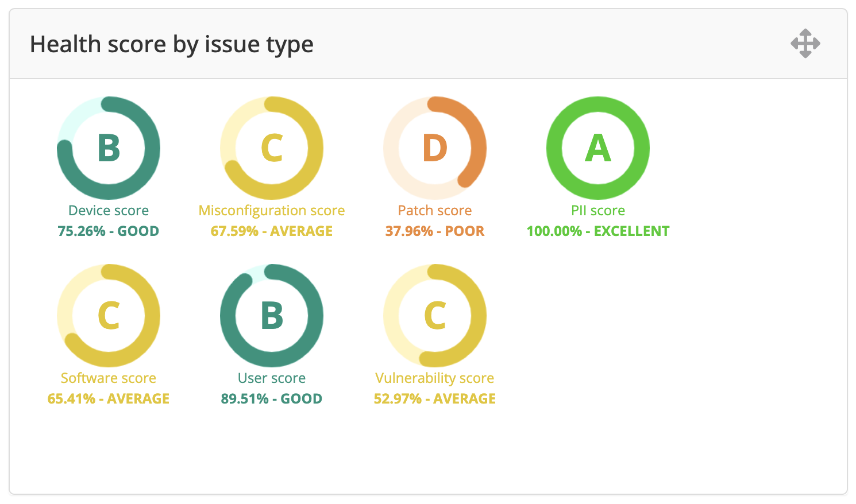The height and width of the screenshot is (504, 856).
Task: Click the Device score B grade donut
Action: click(109, 148)
